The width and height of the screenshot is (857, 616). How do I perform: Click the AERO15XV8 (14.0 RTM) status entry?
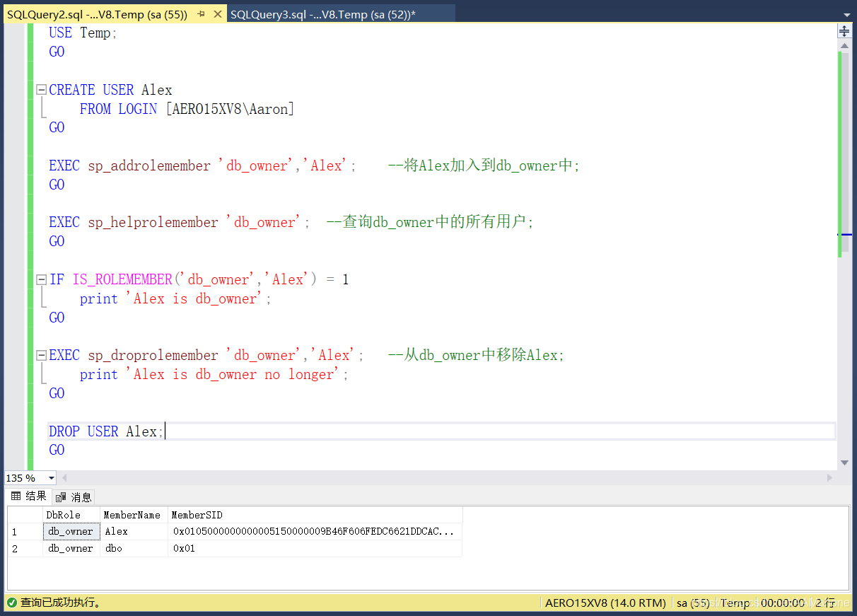click(606, 603)
